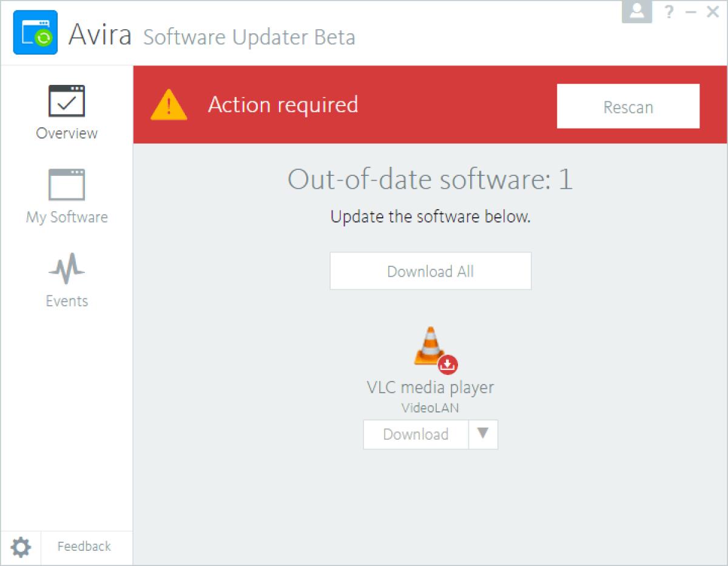Click the yellow warning triangle icon
The image size is (728, 566).
tap(169, 104)
